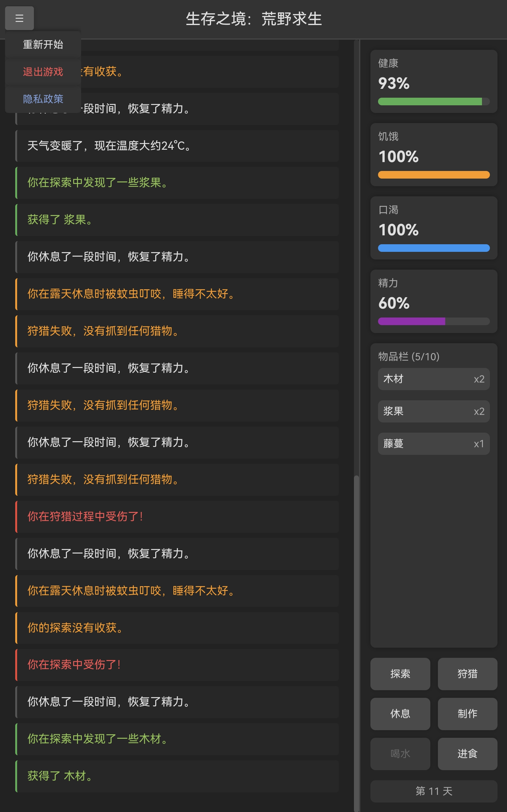Click the disabled 喝水 button
The image size is (507, 812).
click(x=400, y=754)
